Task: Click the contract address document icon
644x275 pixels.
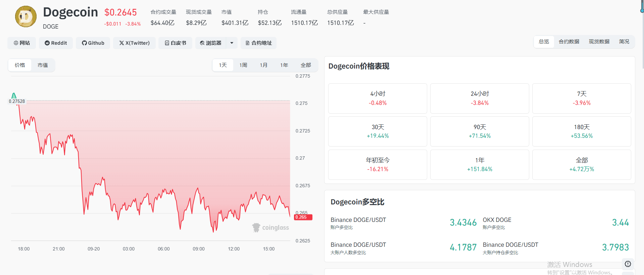Action: (247, 43)
